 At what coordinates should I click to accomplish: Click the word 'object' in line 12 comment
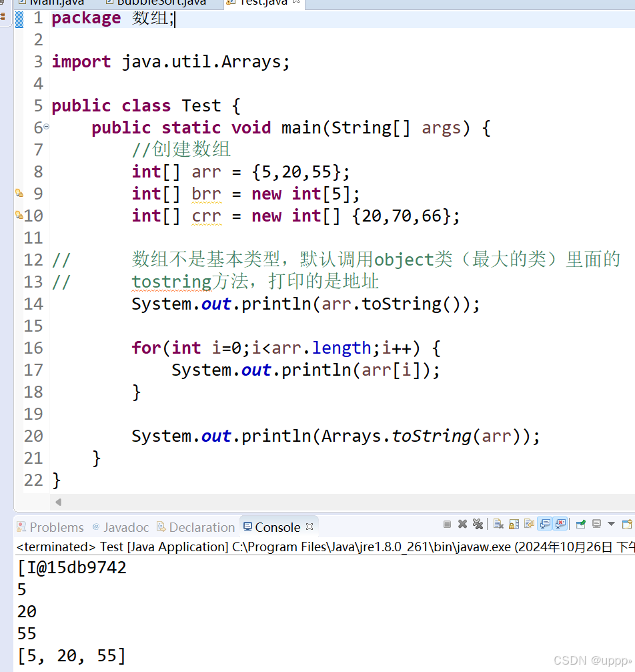[x=404, y=260]
